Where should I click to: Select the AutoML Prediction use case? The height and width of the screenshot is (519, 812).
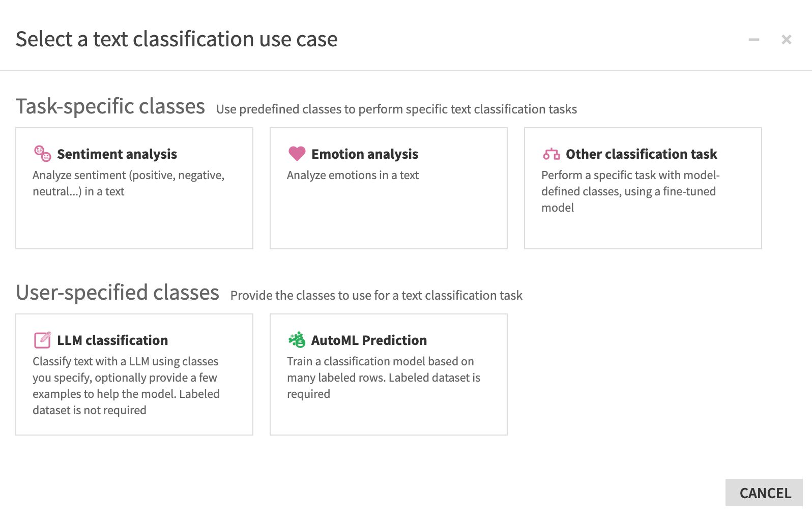click(388, 374)
